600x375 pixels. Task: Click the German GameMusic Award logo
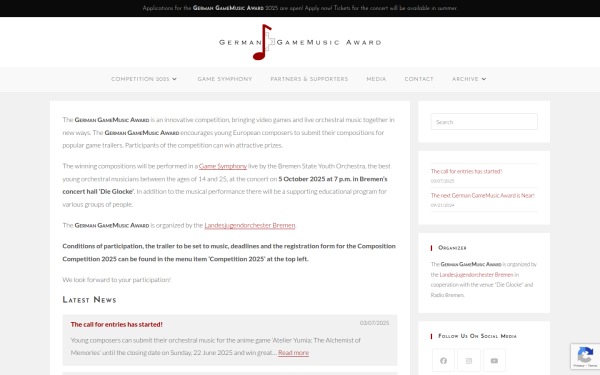point(300,42)
